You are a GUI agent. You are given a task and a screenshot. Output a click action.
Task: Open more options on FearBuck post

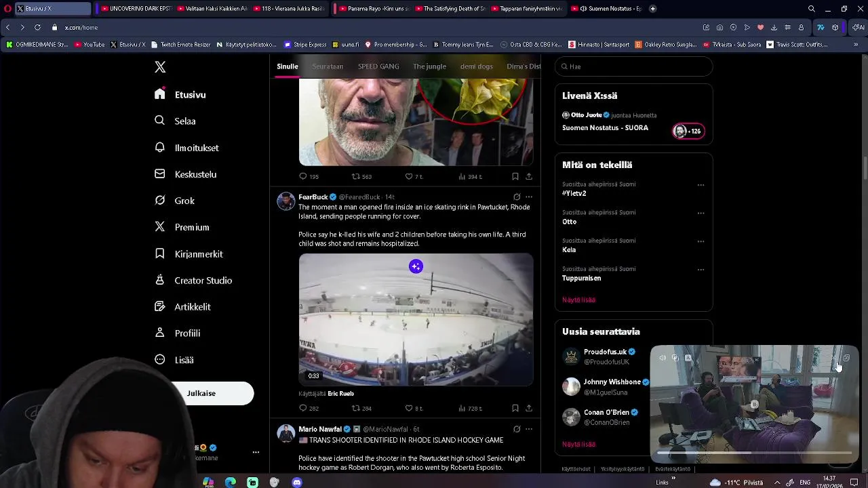[x=529, y=197]
